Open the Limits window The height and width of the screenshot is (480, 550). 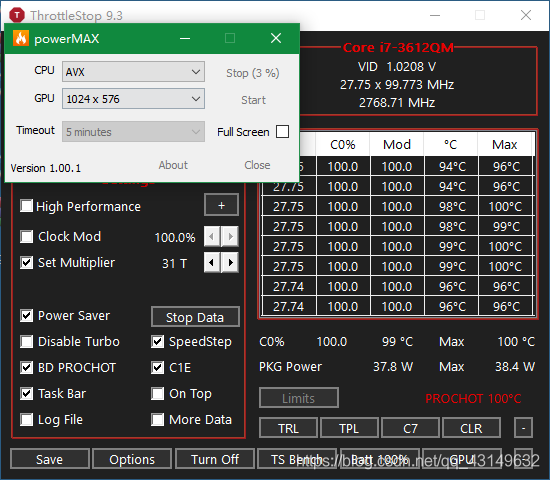tap(299, 398)
